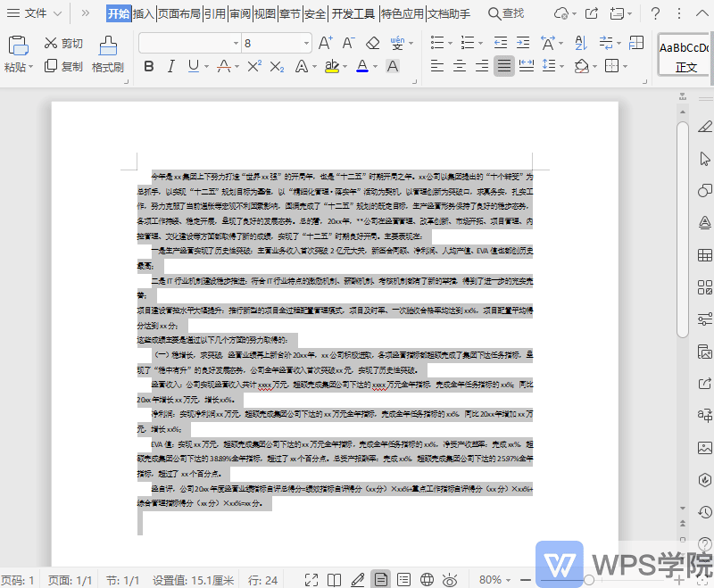The image size is (714, 588).
Task: Click the vertical scrollbar thumb
Action: [682, 230]
